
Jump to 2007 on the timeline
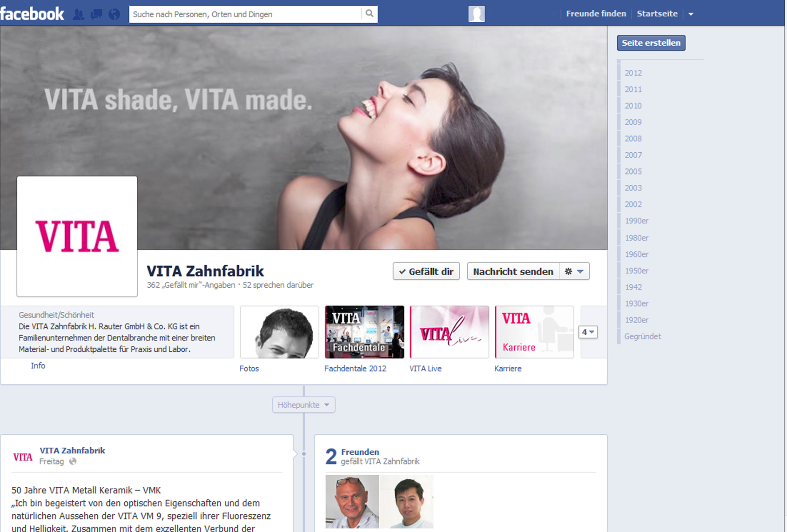633,155
